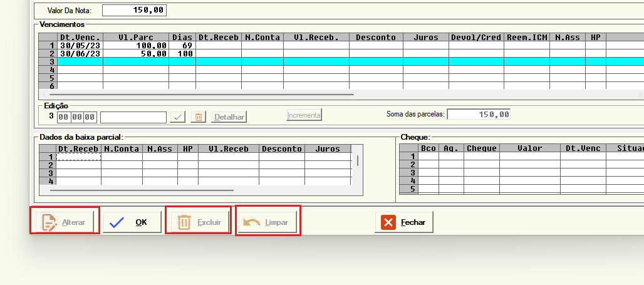Image resolution: width=644 pixels, height=285 pixels.
Task: Click the Valor Da Nota field
Action: point(134,10)
